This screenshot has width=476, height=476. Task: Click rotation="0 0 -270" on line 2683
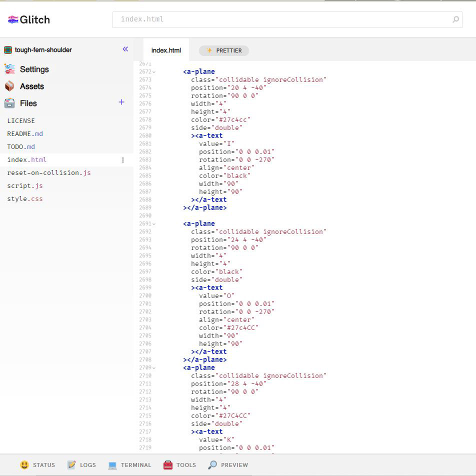coord(237,160)
